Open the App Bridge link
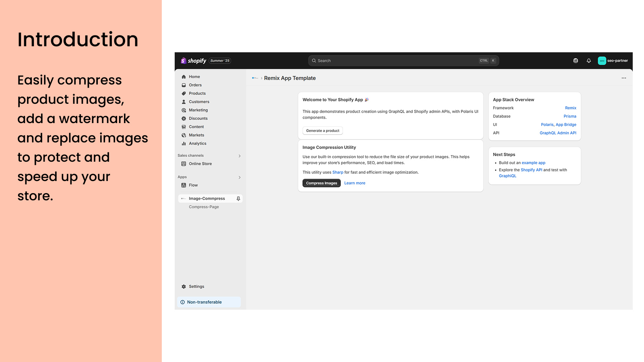This screenshot has width=644, height=362. click(x=566, y=125)
